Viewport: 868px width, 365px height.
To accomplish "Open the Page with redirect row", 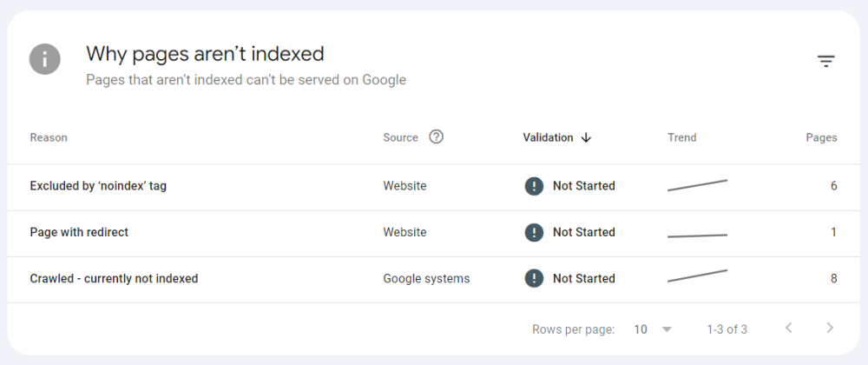I will click(79, 232).
